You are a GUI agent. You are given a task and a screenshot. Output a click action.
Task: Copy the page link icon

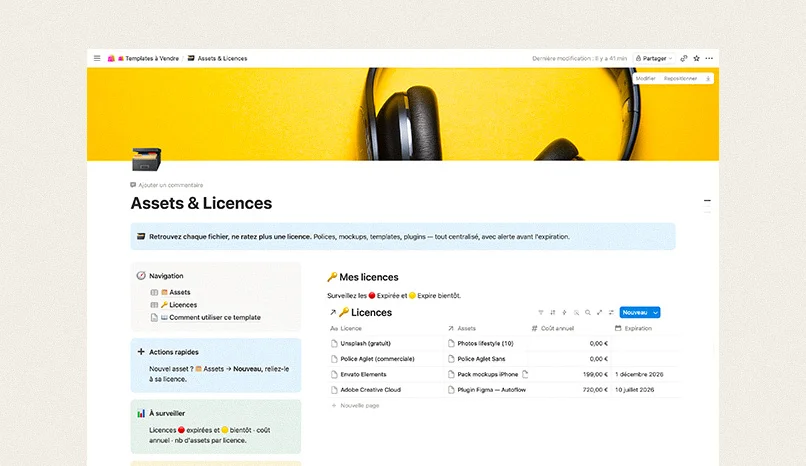(684, 59)
